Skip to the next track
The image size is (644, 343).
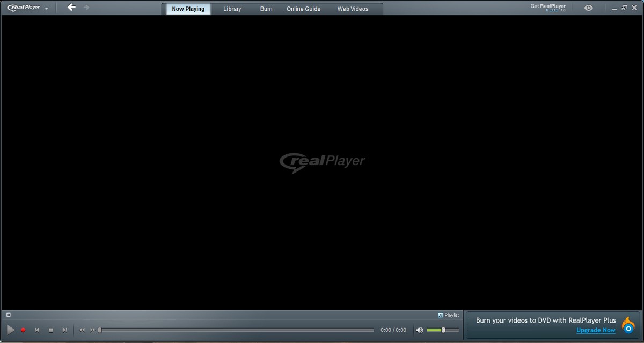(65, 330)
